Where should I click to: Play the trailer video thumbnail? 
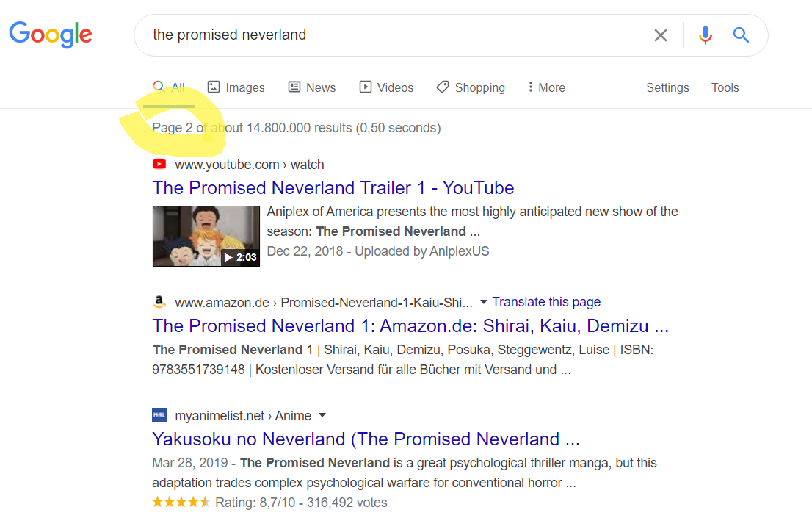click(206, 237)
